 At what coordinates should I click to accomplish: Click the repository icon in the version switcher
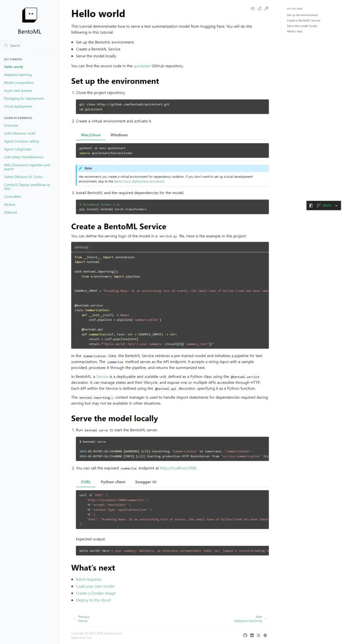click(311, 205)
